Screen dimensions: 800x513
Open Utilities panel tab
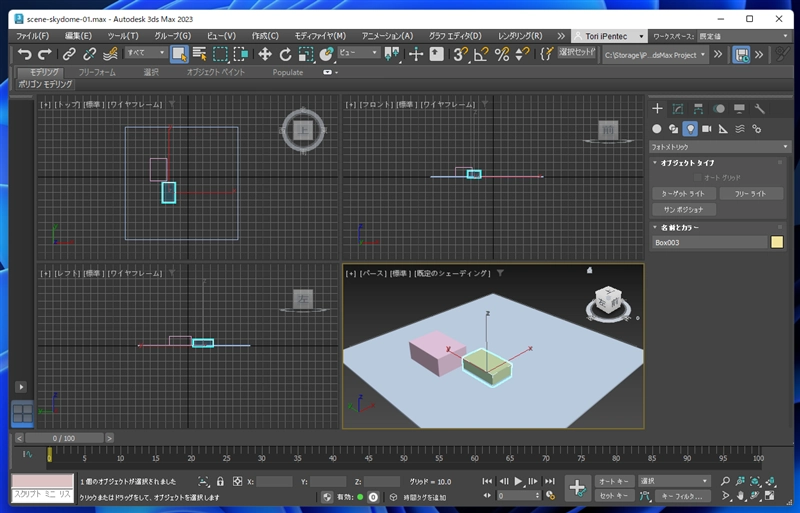tap(759, 109)
